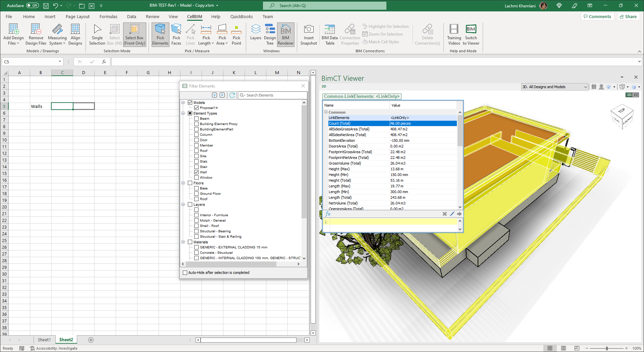The width and height of the screenshot is (644, 352).
Task: Activate Single Selection mode
Action: coord(97,35)
